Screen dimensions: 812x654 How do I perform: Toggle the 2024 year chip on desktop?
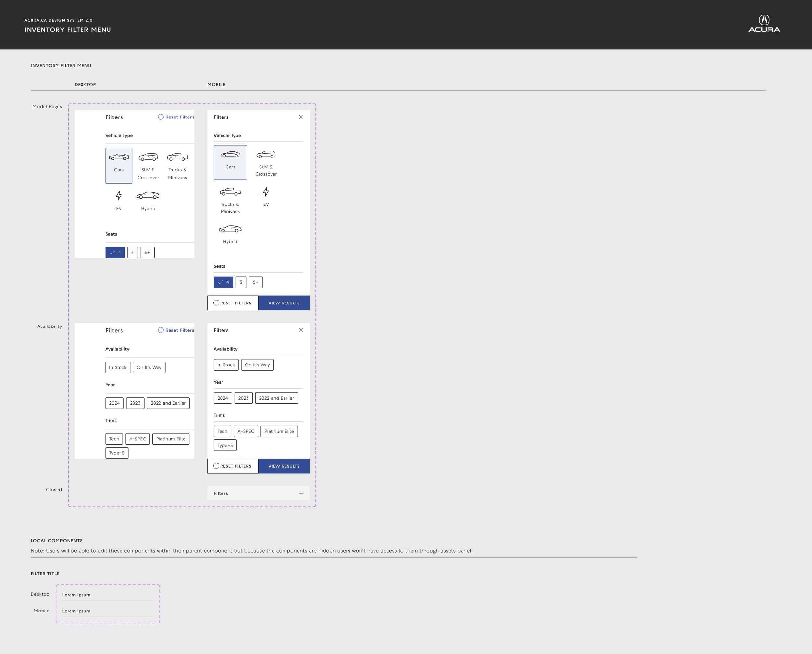click(x=114, y=403)
